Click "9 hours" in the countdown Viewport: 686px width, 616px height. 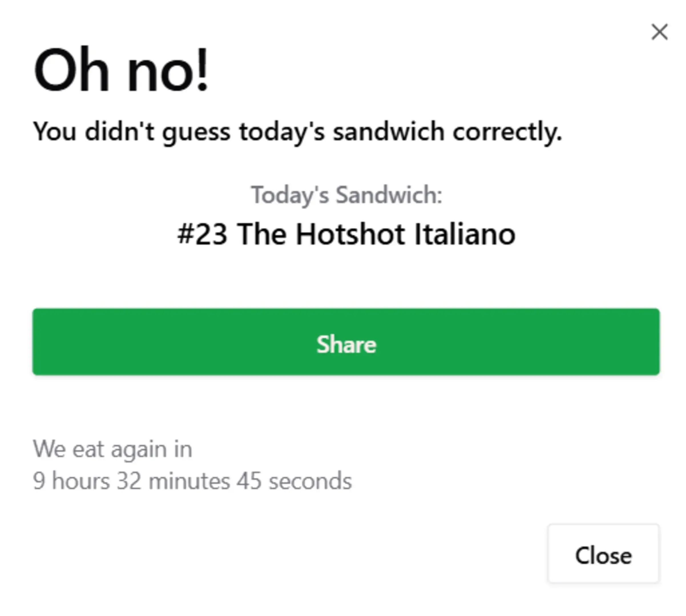71,481
